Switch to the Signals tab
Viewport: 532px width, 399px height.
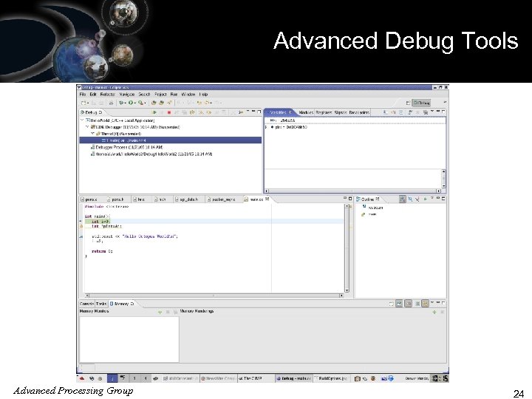point(341,112)
